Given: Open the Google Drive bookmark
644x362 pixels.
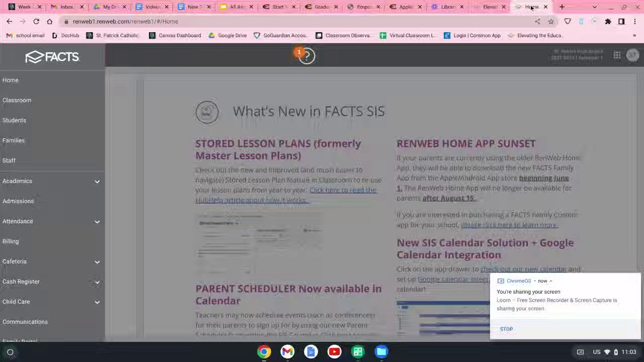Looking at the screenshot, I should 227,36.
